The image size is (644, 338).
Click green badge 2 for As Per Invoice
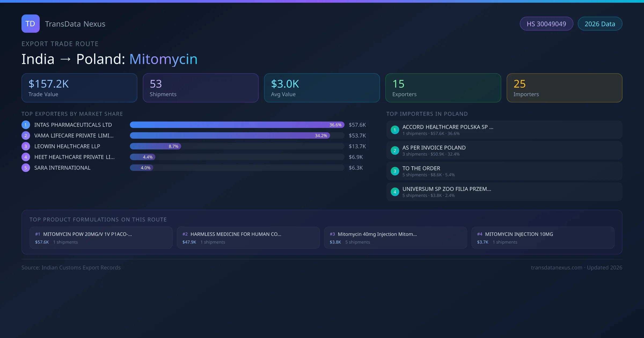[x=395, y=150]
